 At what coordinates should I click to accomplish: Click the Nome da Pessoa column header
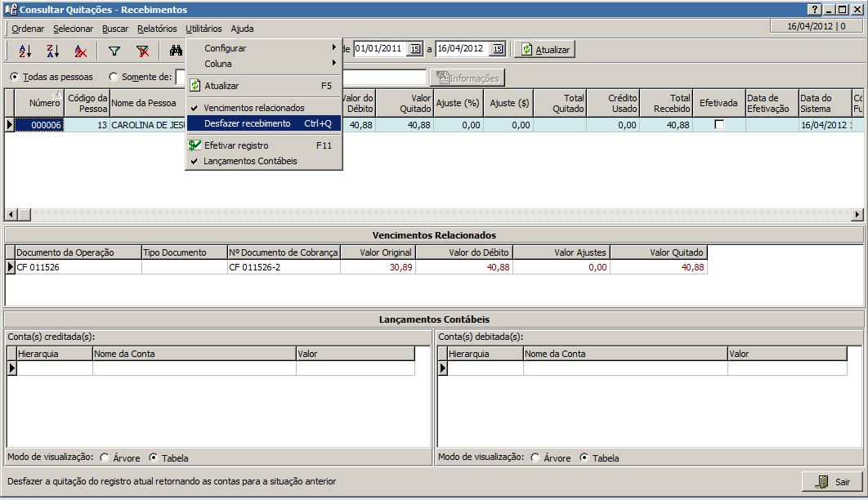148,103
